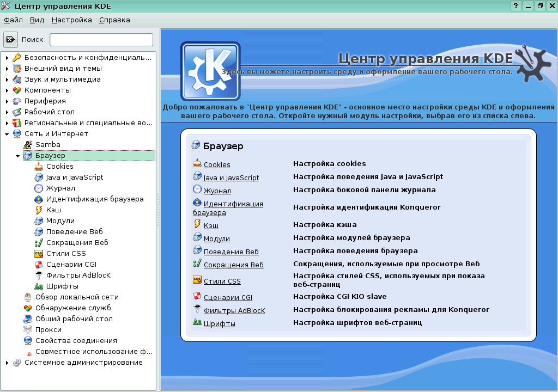Click inside the Поиск search field
This screenshot has width=558, height=392.
(x=101, y=39)
